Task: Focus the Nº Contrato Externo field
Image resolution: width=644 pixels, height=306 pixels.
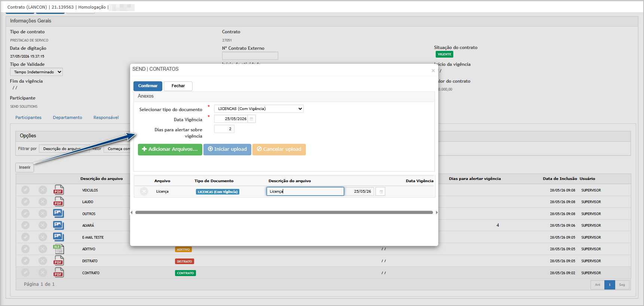Action: pyautogui.click(x=250, y=56)
